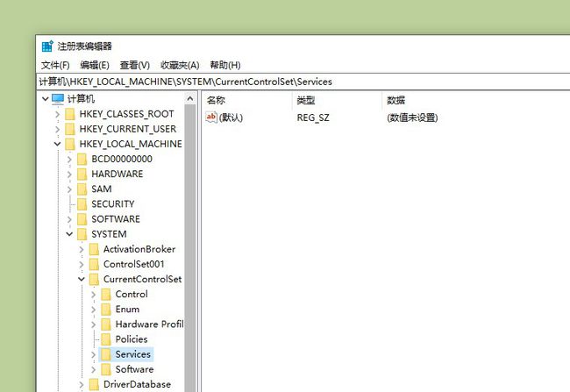The image size is (570, 392).
Task: Expand the Hardware Profiles key
Action: [x=94, y=324]
